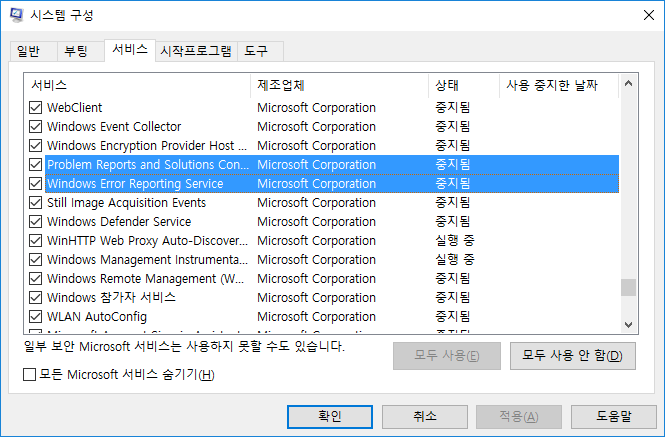665x437 pixels.
Task: Select the Windows Event Collector row name
Action: pyautogui.click(x=114, y=127)
